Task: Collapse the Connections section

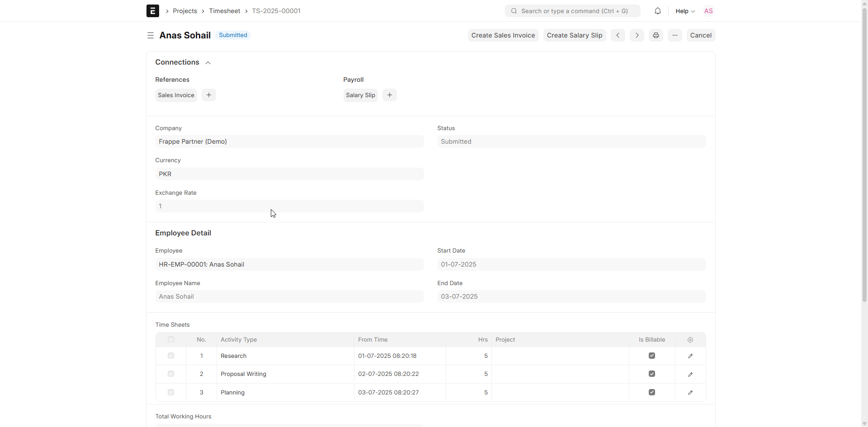Action: (208, 63)
